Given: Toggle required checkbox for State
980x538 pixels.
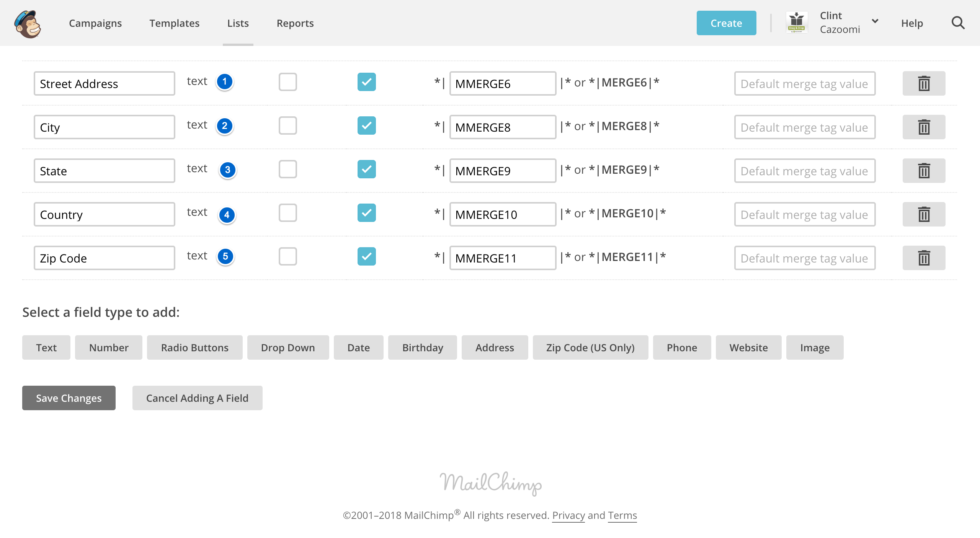Looking at the screenshot, I should pyautogui.click(x=288, y=169).
